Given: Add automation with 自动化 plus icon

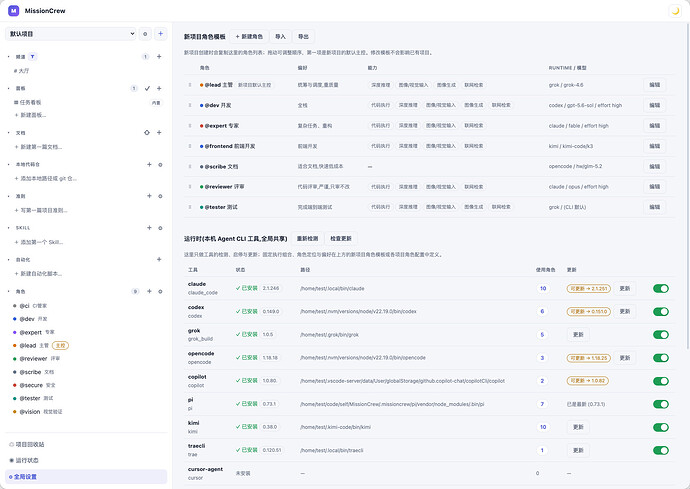Looking at the screenshot, I should [159, 259].
